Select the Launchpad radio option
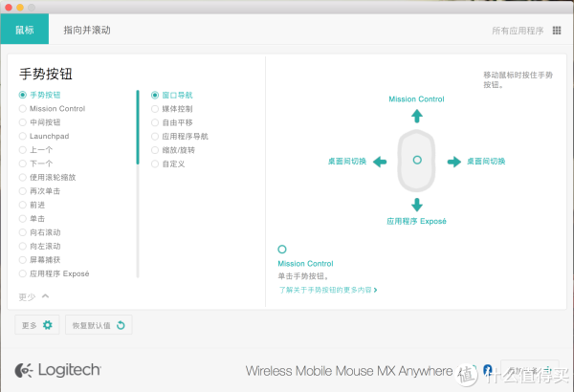The height and width of the screenshot is (392, 574). point(23,136)
